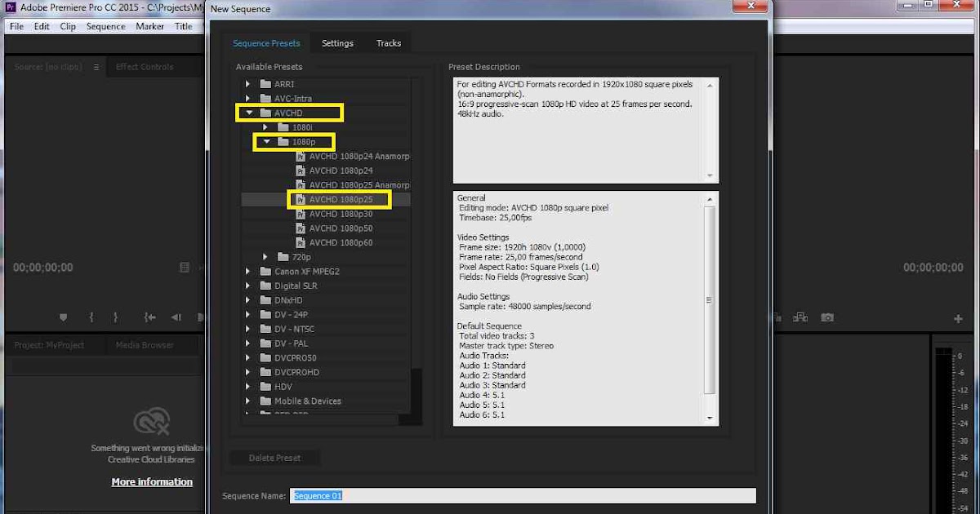This screenshot has height=514, width=980.
Task: Open the Edit menu
Action: [x=42, y=26]
